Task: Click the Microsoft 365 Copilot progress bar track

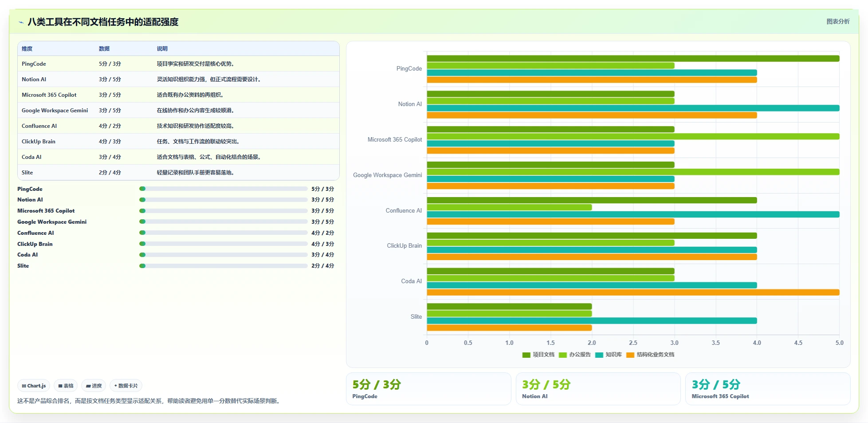Action: [224, 211]
